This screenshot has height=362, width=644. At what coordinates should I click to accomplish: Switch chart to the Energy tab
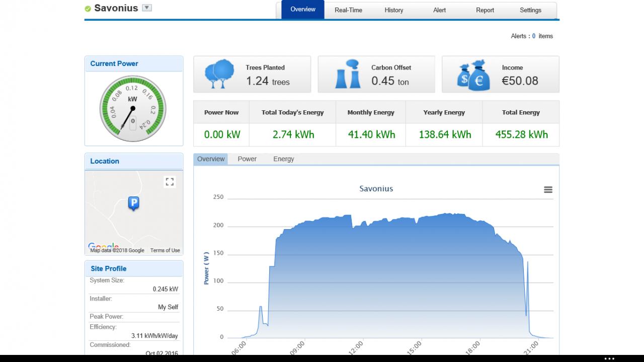tap(284, 159)
